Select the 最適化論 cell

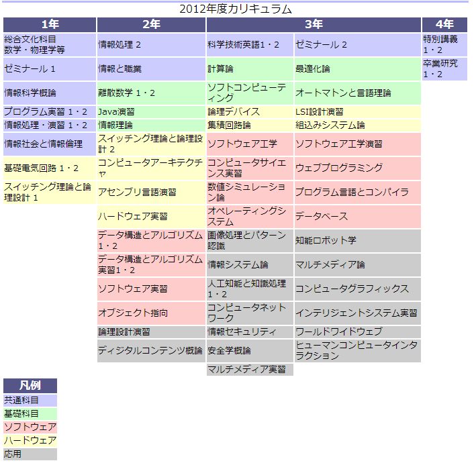point(358,69)
